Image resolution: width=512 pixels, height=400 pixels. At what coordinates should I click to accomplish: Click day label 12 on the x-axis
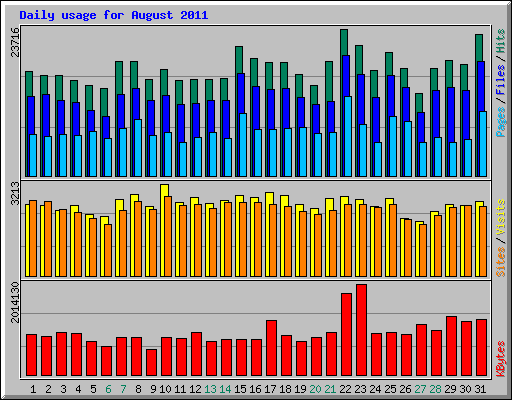click(x=195, y=389)
